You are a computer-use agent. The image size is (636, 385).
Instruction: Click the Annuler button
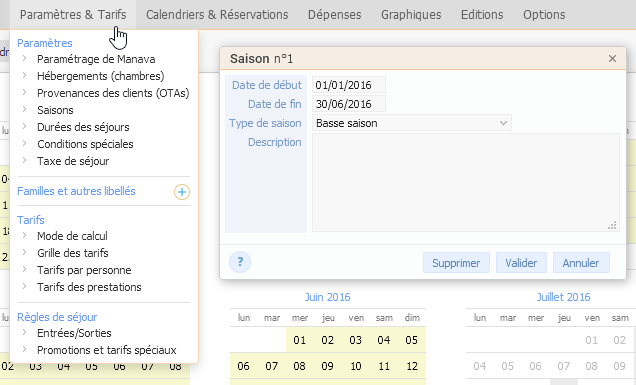tap(581, 263)
